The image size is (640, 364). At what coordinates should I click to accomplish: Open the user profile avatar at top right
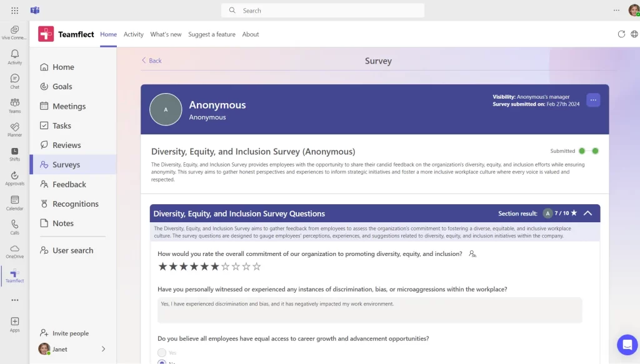[634, 10]
